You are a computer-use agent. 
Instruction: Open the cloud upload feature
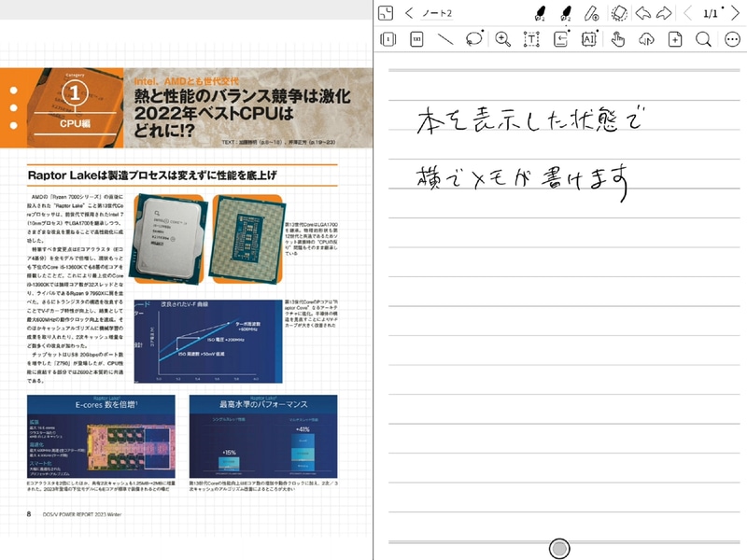tap(646, 40)
